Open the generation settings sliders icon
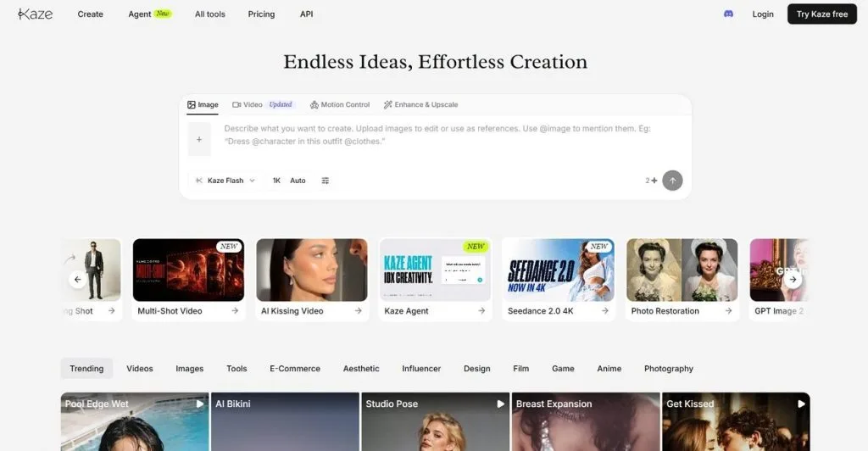 pyautogui.click(x=325, y=181)
